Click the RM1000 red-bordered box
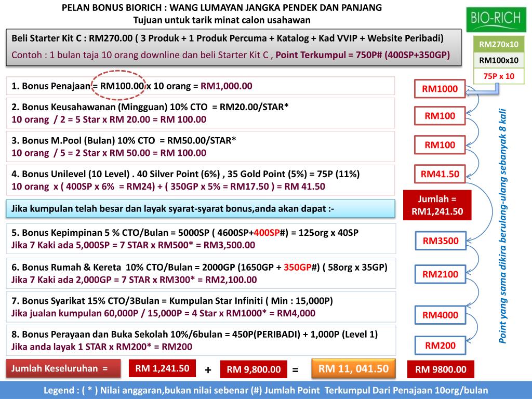The image size is (532, 399). pyautogui.click(x=440, y=89)
